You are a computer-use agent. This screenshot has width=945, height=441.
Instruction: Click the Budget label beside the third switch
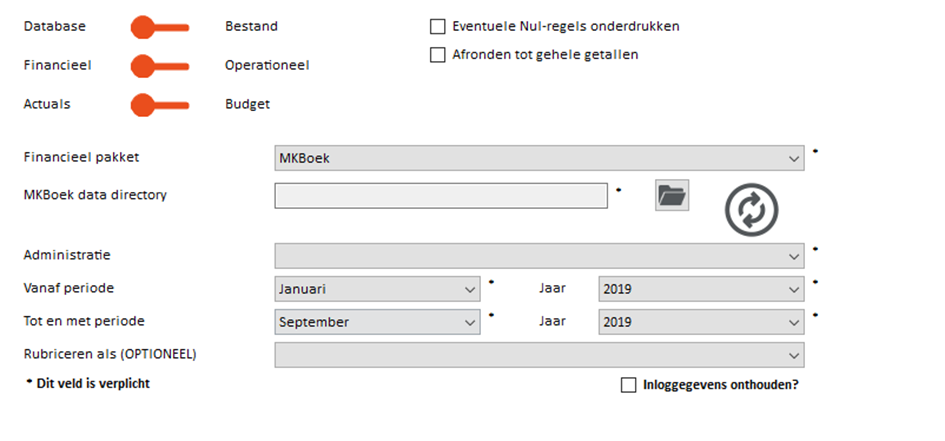click(x=247, y=104)
